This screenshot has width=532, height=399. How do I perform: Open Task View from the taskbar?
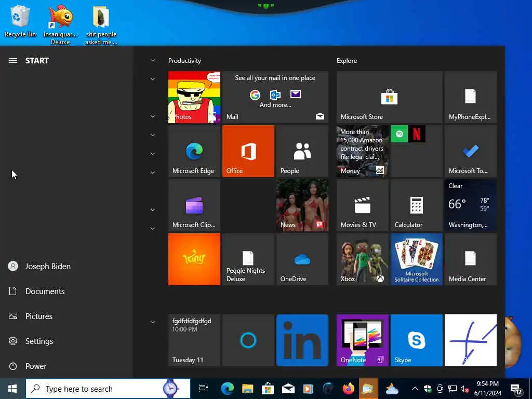click(203, 389)
